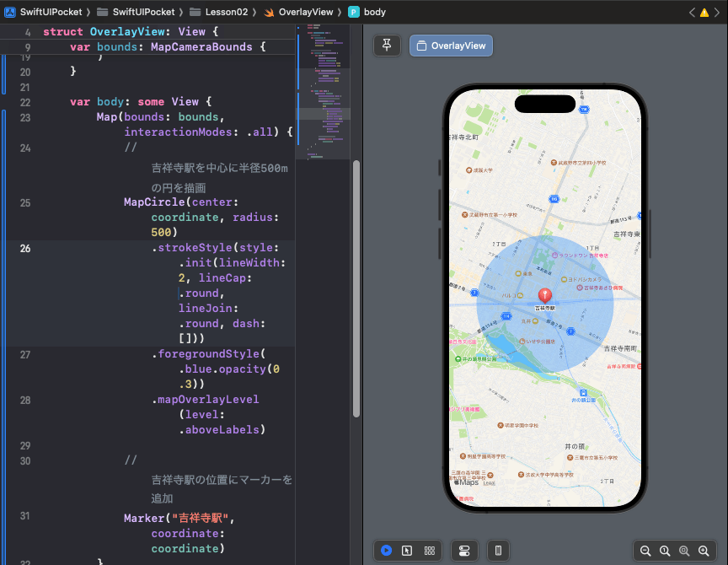Click the 'lineJoin:' parameter text
The image size is (728, 565).
[x=208, y=309]
